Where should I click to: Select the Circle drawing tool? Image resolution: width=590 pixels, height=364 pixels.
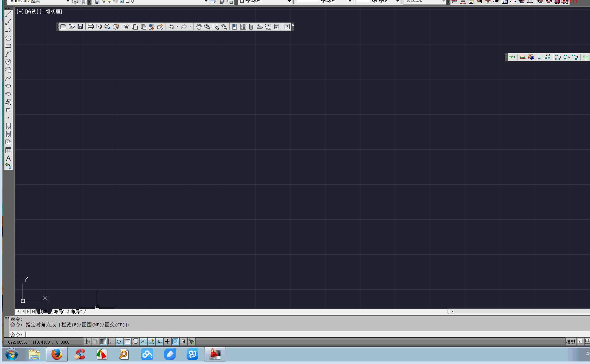point(8,62)
